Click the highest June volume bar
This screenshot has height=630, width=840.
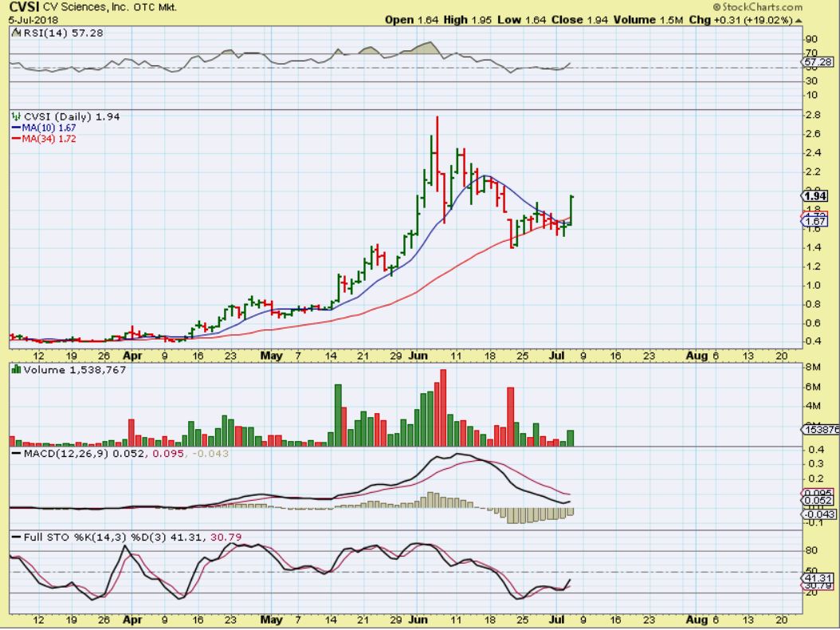point(443,408)
